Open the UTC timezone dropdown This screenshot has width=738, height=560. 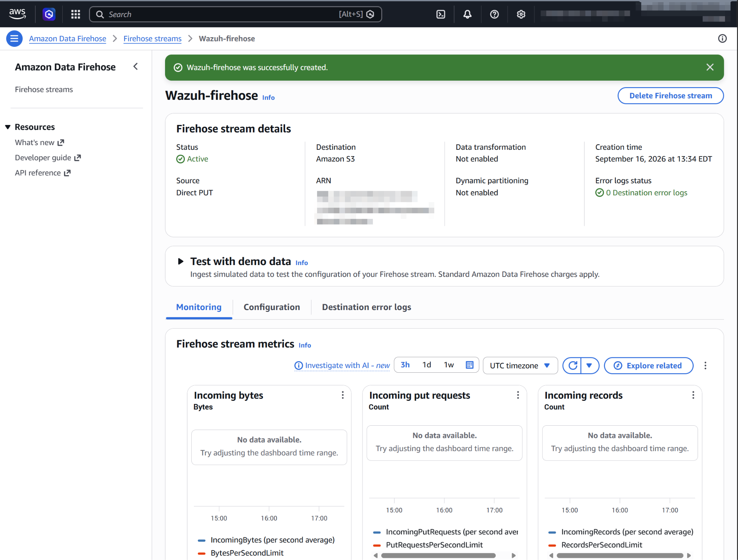(x=520, y=366)
